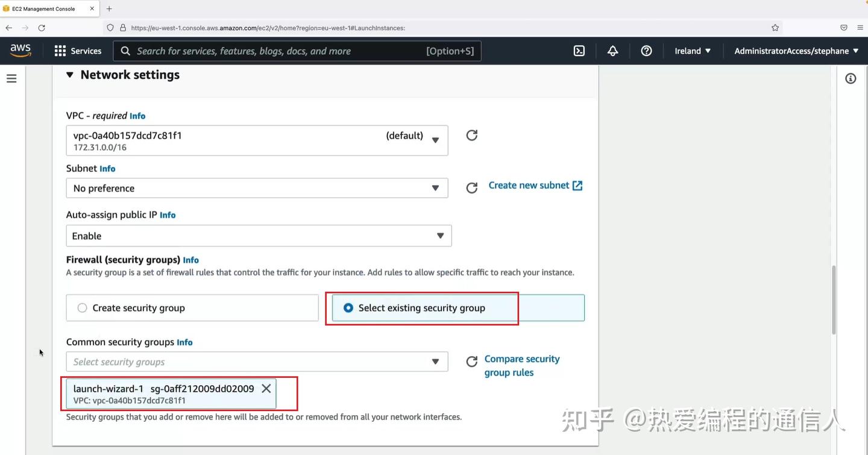Open the Ireland region selector
The width and height of the screenshot is (868, 455).
coord(692,51)
